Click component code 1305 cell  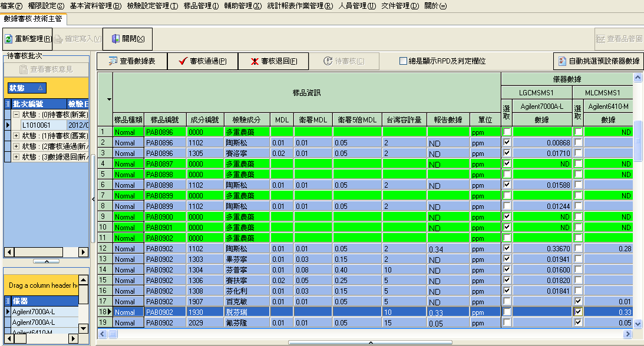pyautogui.click(x=206, y=154)
